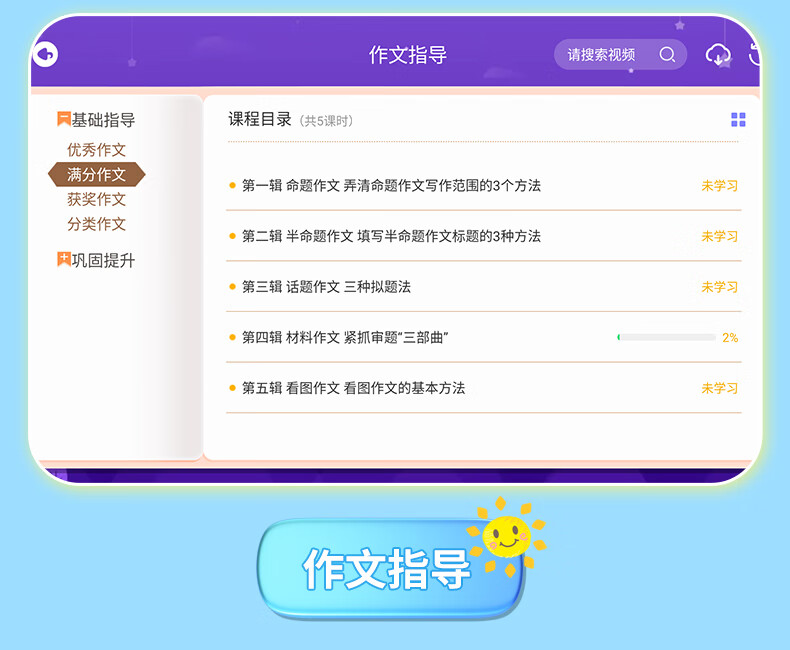Select 获奖作文 in sidebar

(96, 199)
